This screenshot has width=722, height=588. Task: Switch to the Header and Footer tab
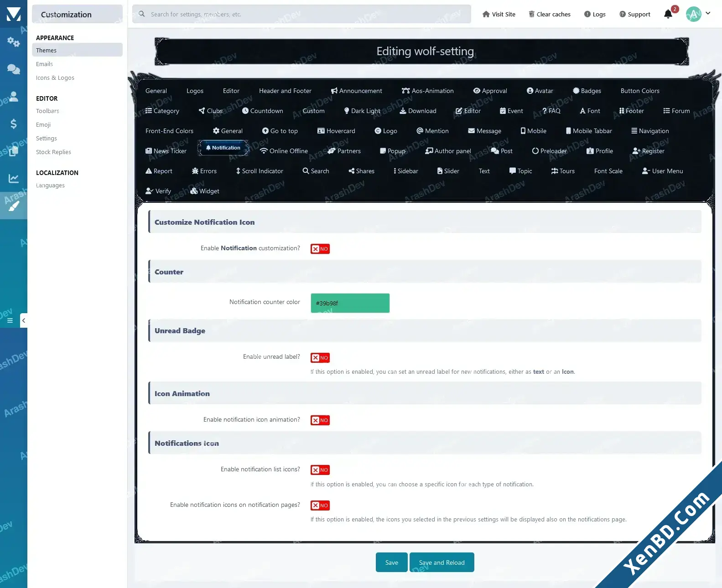[x=285, y=91]
